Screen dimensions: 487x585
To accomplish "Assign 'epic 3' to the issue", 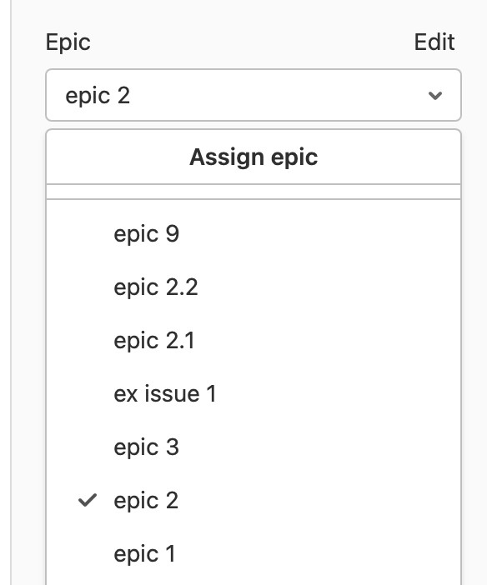I will [x=253, y=447].
